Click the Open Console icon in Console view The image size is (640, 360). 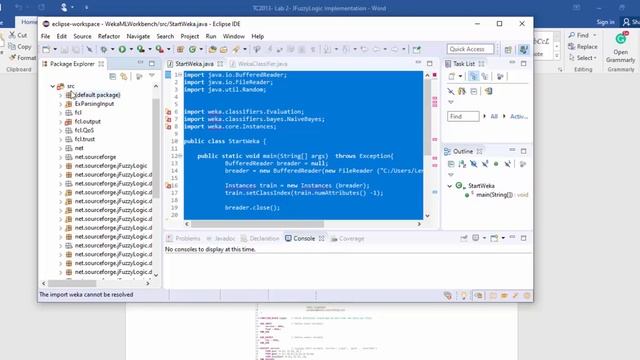tap(494, 238)
